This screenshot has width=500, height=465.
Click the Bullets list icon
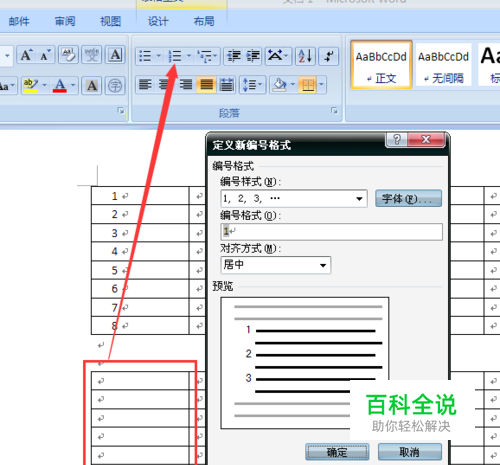point(145,56)
